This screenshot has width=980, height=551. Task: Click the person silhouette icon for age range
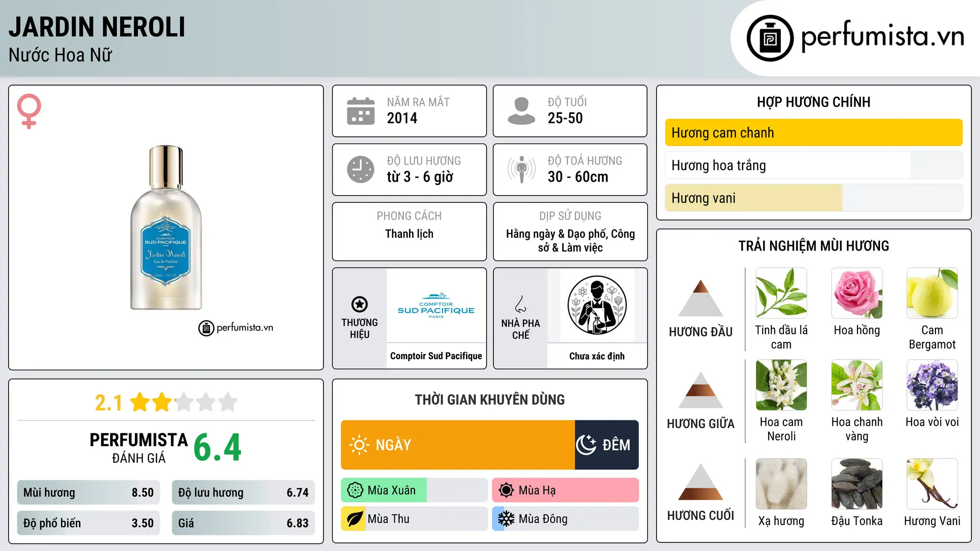pos(522,111)
